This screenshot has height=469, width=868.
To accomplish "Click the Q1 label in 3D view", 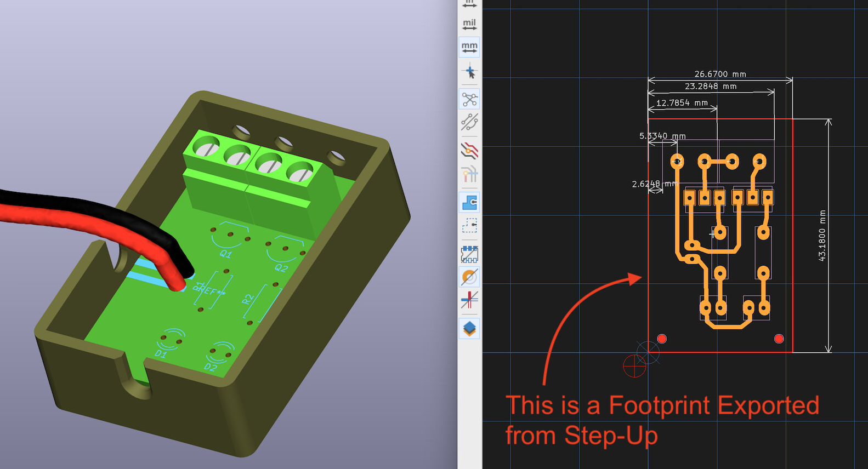I will pos(225,254).
